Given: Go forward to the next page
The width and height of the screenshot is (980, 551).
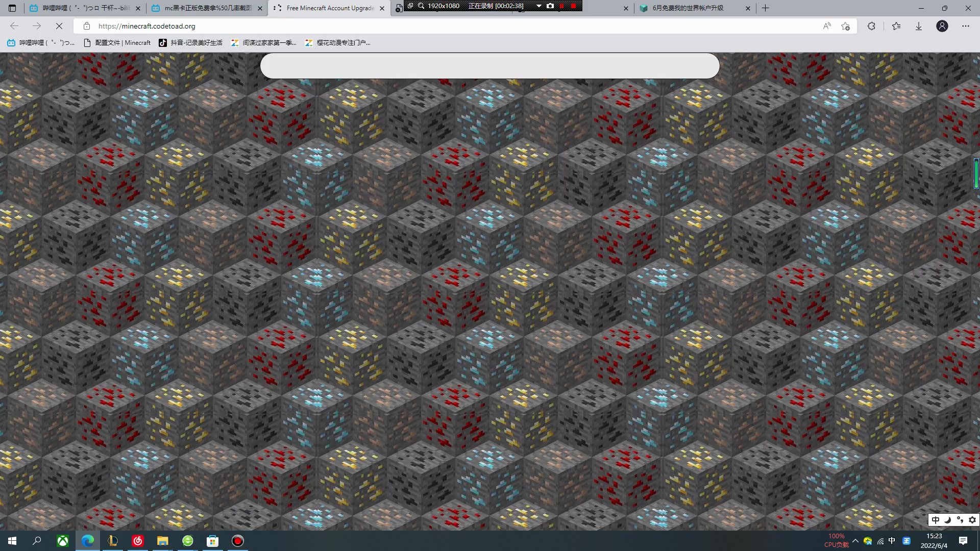Looking at the screenshot, I should point(37,26).
